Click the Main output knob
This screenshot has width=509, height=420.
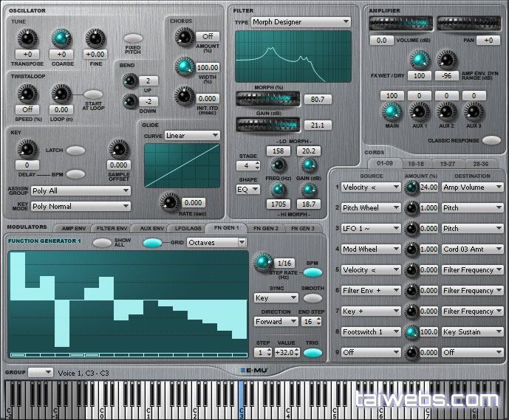(391, 111)
